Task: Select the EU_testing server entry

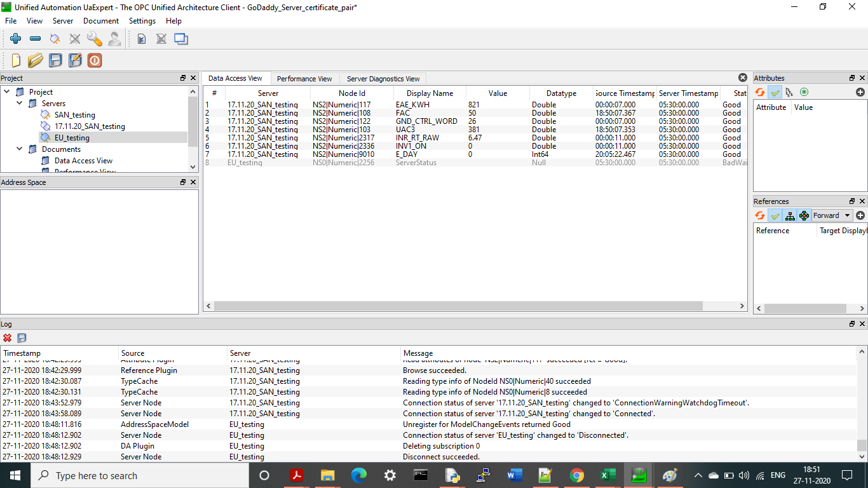Action: 72,137
